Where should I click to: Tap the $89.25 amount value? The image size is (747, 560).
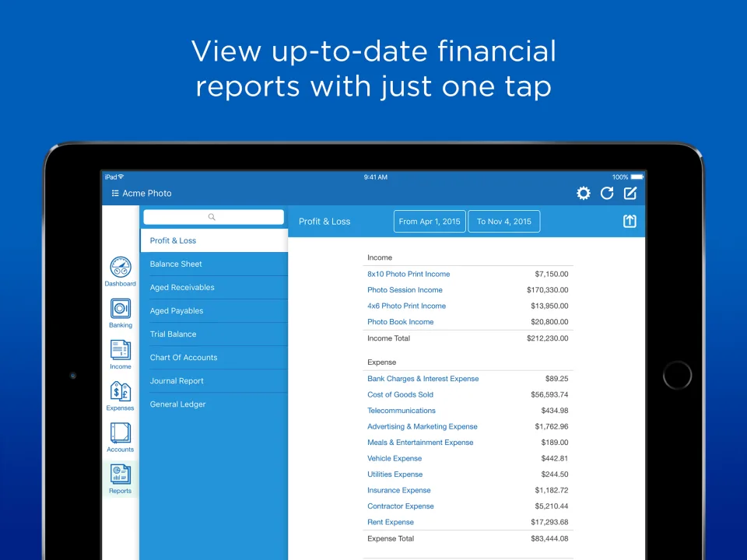point(556,379)
